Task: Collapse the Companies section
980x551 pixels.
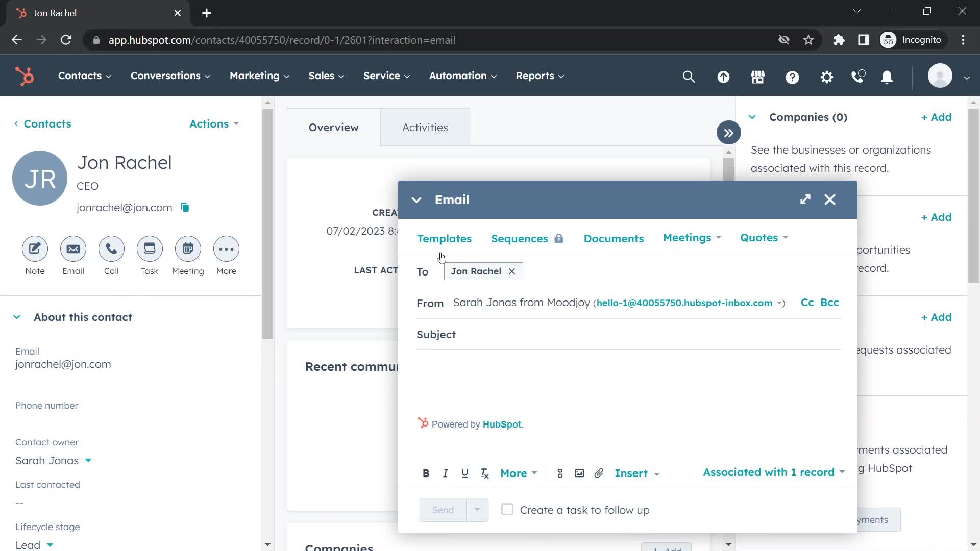Action: 752,117
